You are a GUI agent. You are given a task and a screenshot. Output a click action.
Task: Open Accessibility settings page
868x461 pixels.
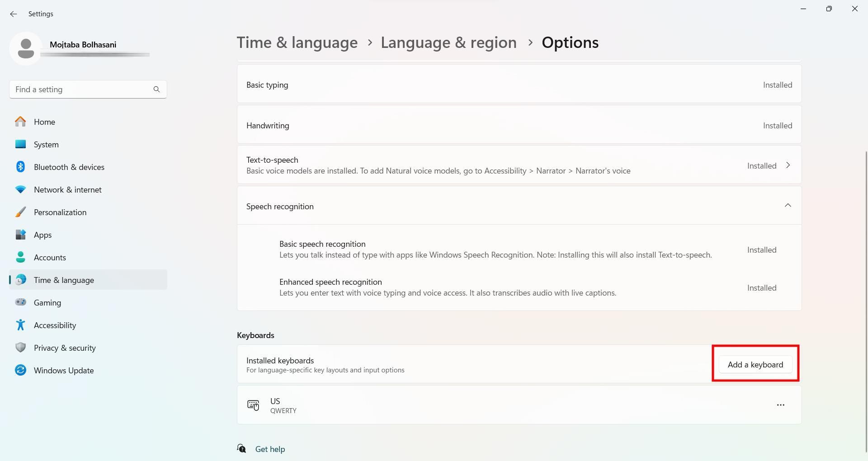(55, 325)
